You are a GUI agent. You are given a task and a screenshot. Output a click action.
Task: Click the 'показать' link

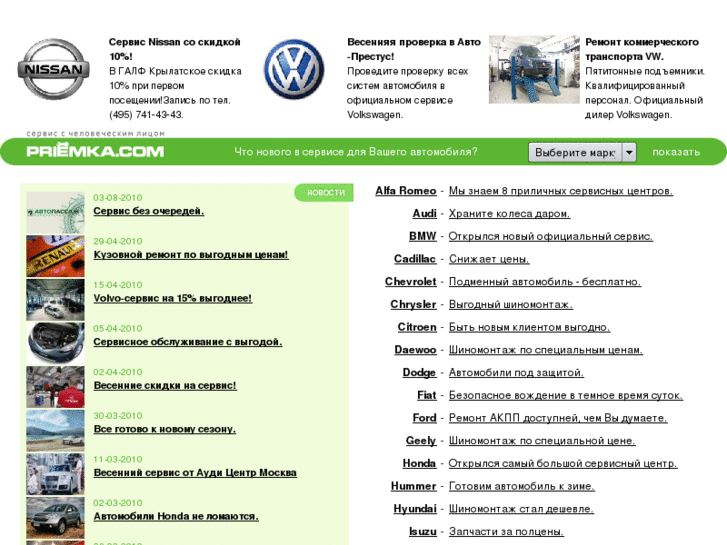point(676,152)
